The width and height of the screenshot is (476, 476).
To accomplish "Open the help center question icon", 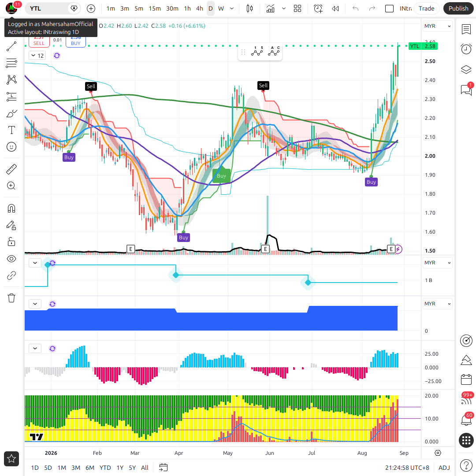I will tap(466, 465).
